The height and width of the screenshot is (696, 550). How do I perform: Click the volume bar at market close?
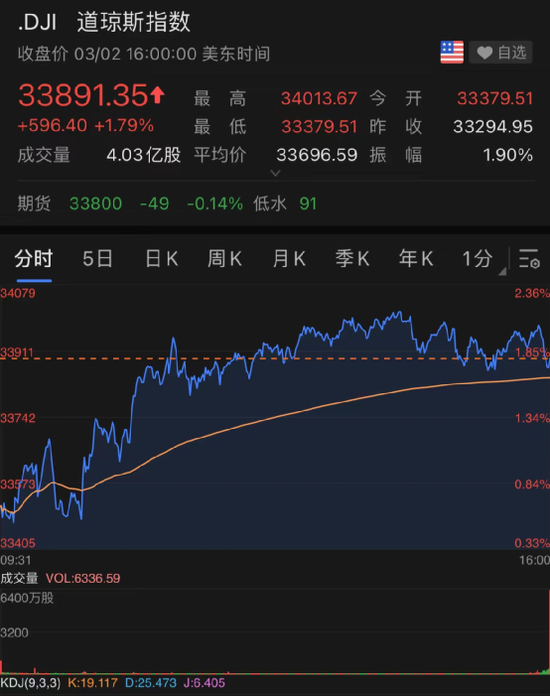[549, 632]
